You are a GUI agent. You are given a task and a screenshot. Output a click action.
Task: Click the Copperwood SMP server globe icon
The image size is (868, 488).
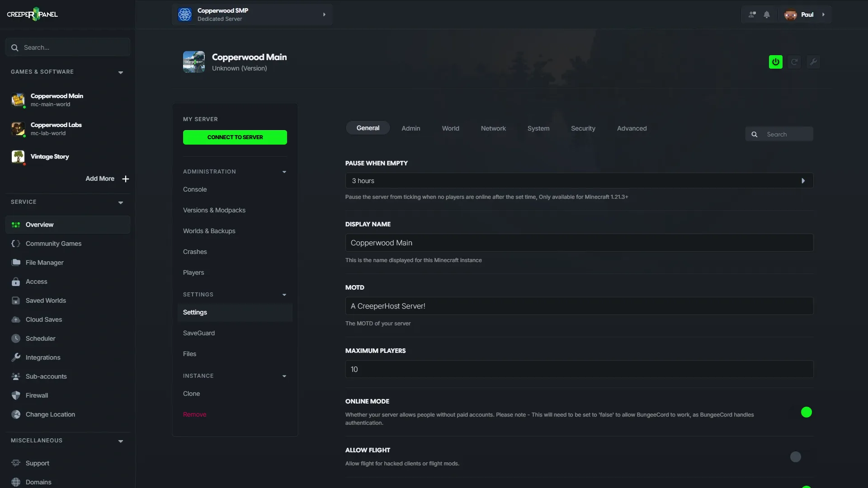tap(185, 14)
